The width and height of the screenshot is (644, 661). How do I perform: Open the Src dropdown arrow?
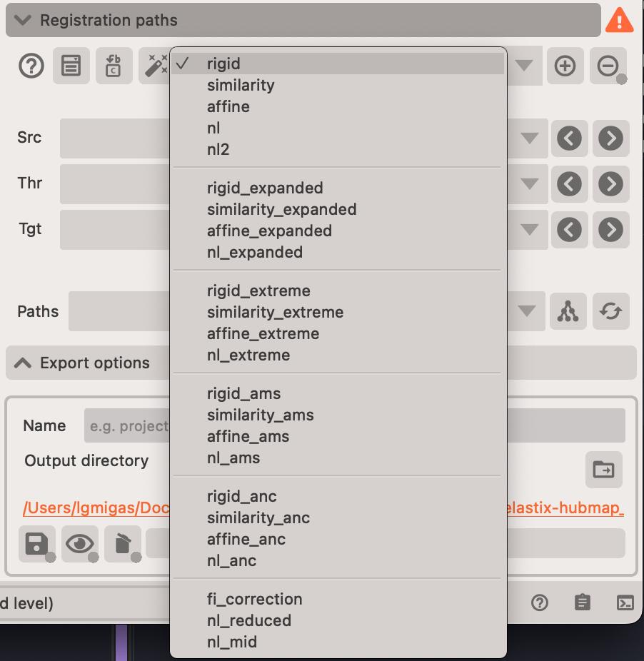click(529, 138)
